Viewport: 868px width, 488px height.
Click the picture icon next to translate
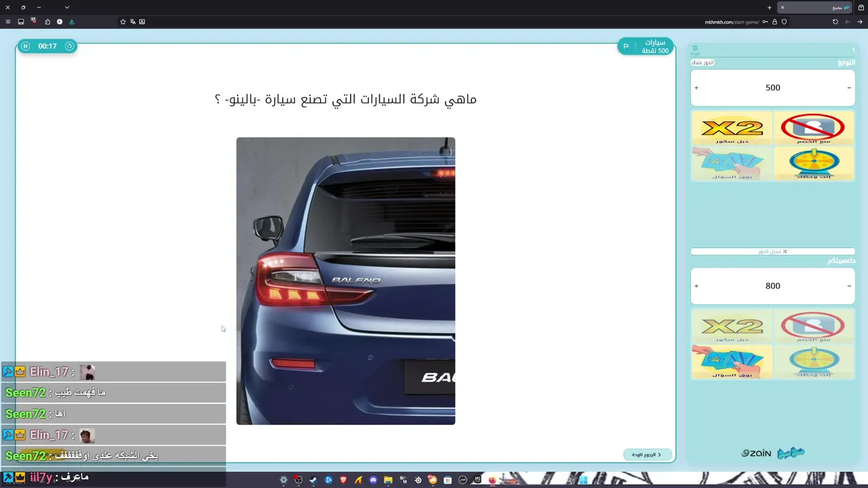(x=142, y=22)
